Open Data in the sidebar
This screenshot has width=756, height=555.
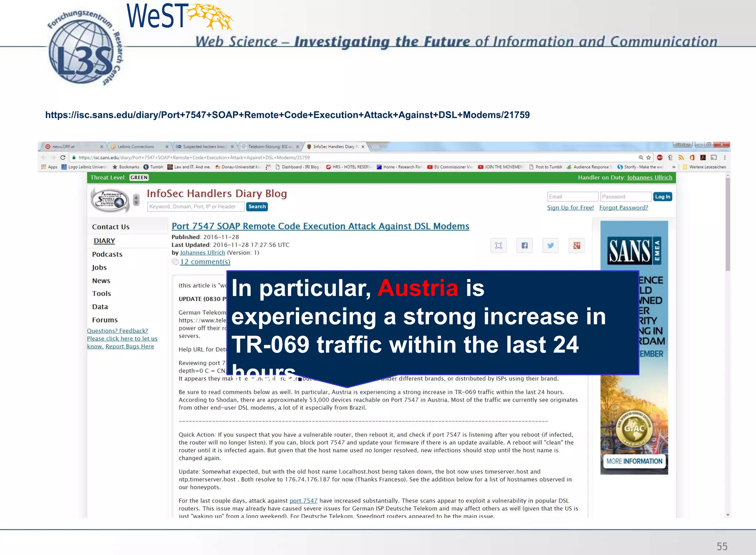[x=100, y=307]
